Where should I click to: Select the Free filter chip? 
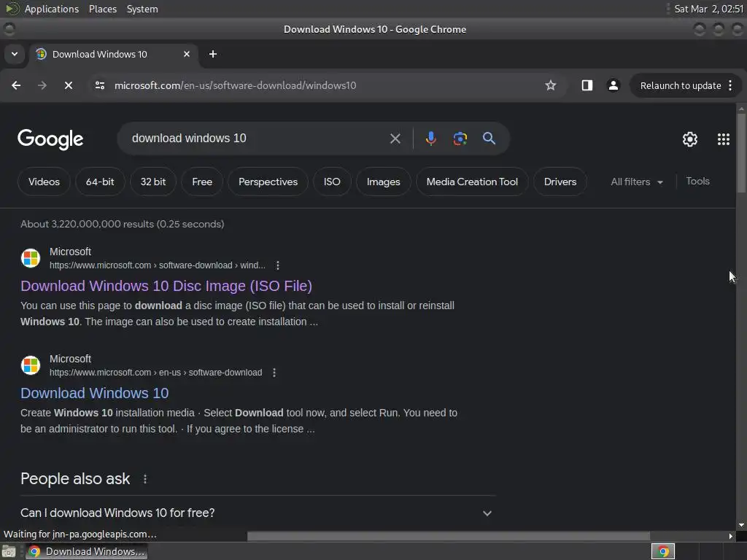pos(202,182)
